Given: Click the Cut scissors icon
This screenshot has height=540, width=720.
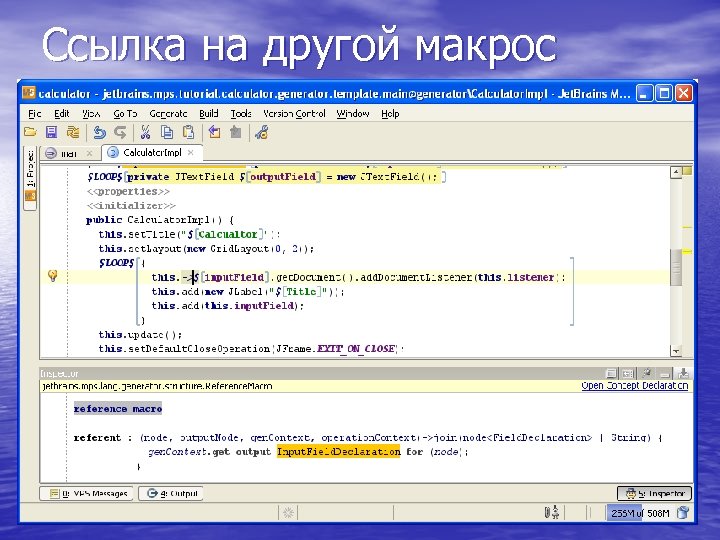Looking at the screenshot, I should [146, 132].
